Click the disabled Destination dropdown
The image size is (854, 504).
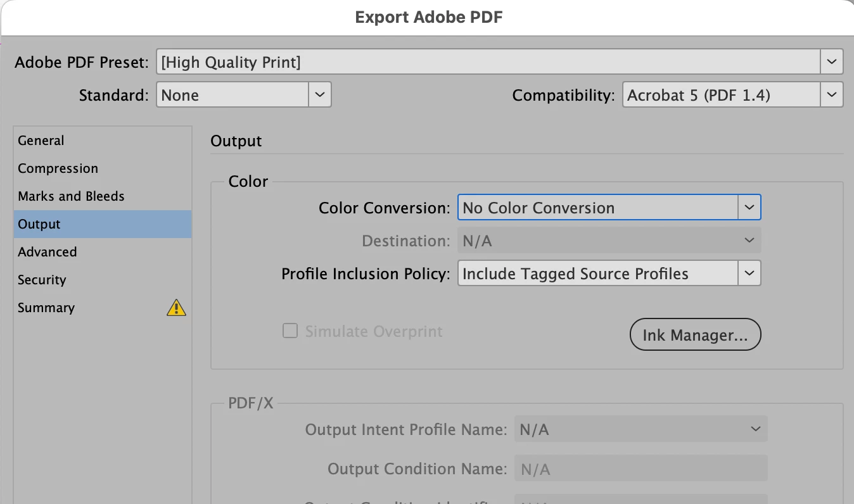pos(608,241)
